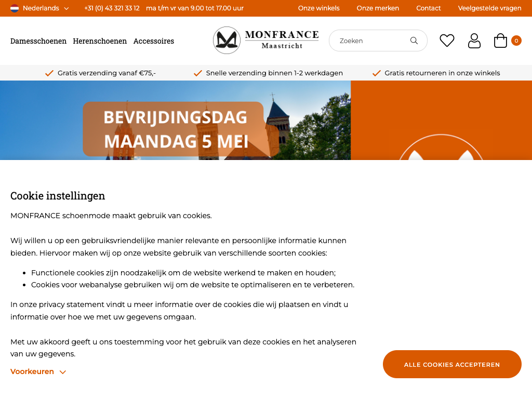Call phone number +31 (0) 43 321 33 12
Viewport: 532px width, 399px height.
112,8
